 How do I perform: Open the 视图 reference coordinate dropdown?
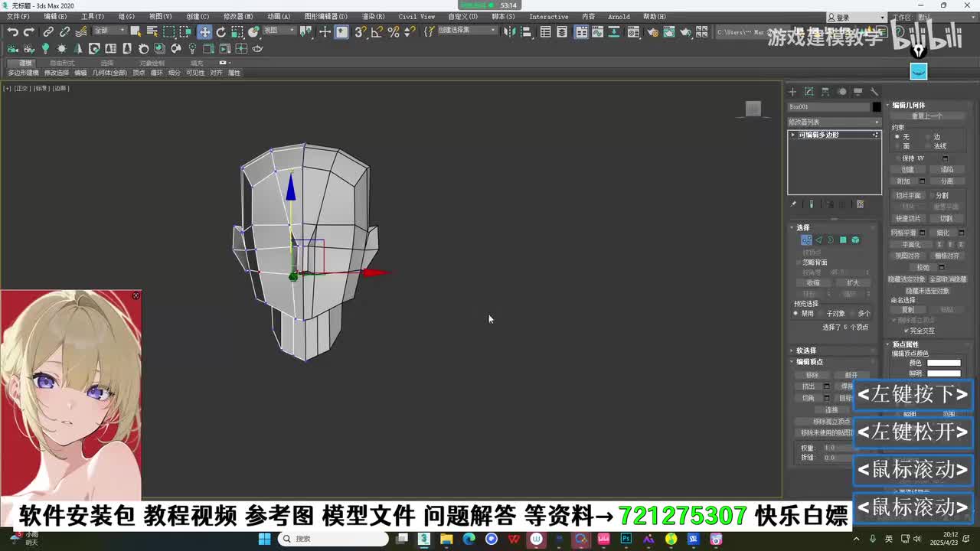click(x=279, y=31)
